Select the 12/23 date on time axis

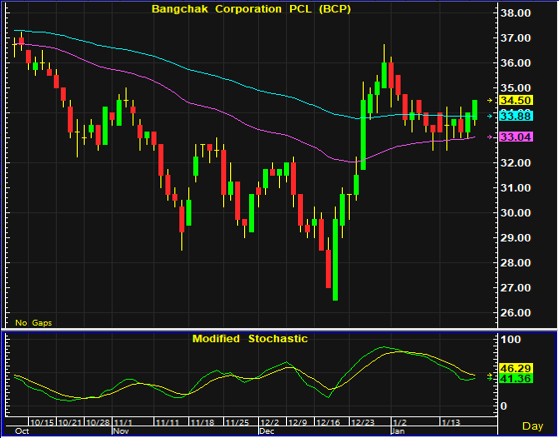[x=362, y=422]
